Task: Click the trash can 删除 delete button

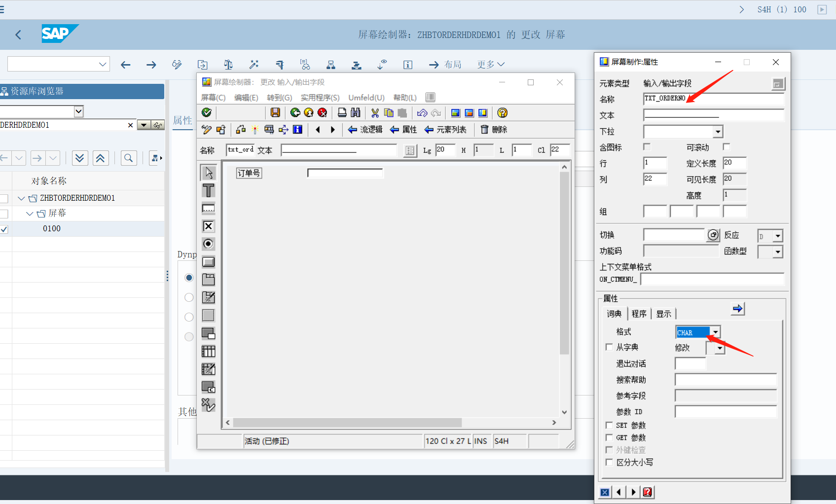Action: pos(494,130)
